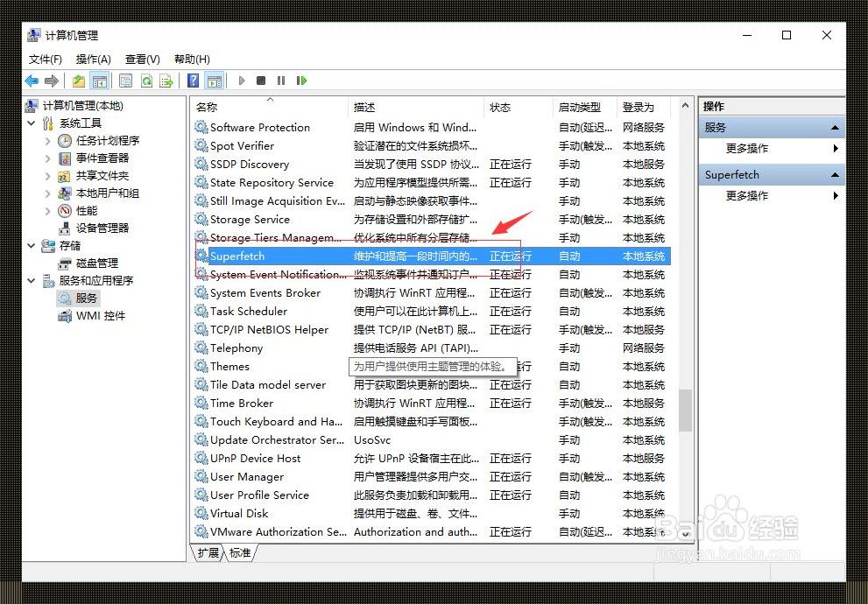Toggle the console tree pane
Image resolution: width=868 pixels, height=604 pixels.
101,81
